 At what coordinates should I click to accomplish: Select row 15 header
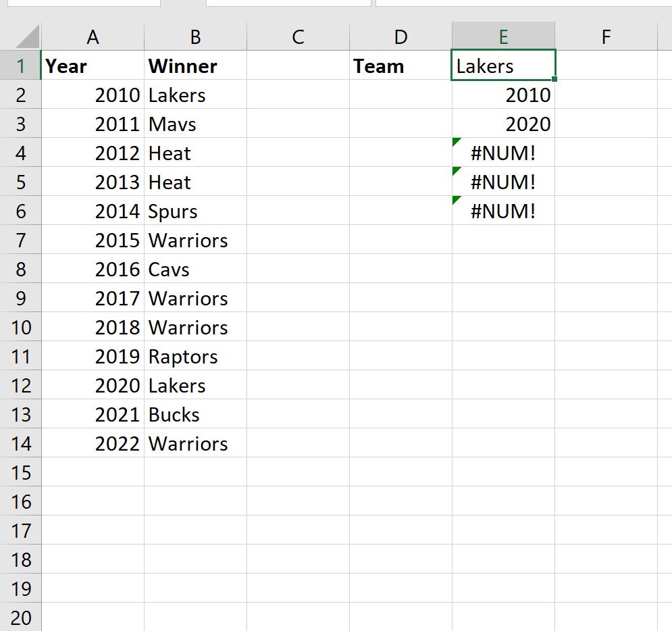coord(20,473)
